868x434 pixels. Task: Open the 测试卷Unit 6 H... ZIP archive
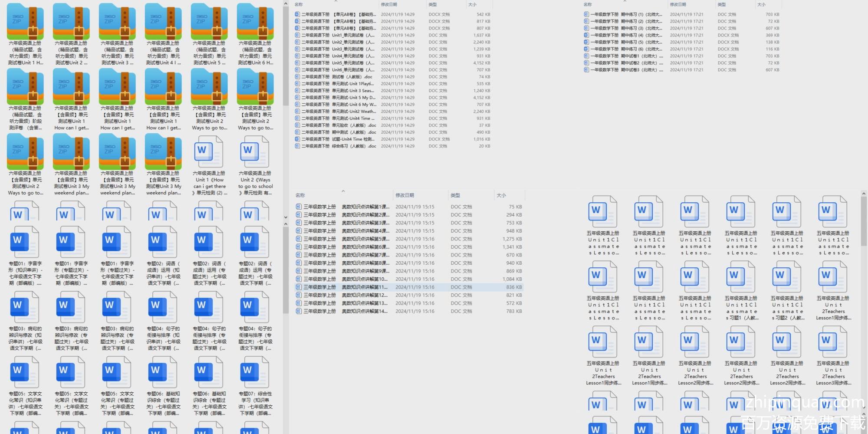(255, 22)
